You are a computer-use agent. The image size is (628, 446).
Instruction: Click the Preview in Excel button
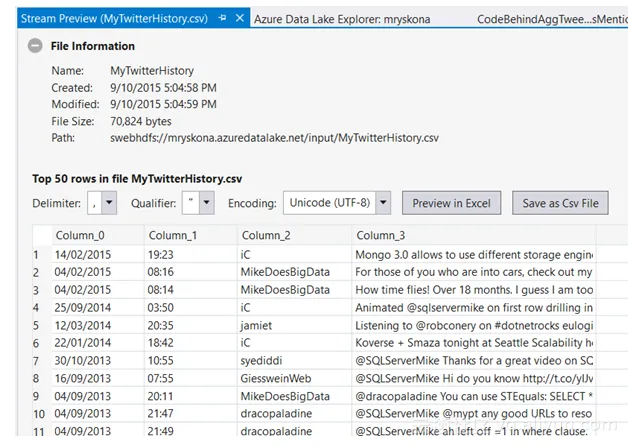coord(451,203)
